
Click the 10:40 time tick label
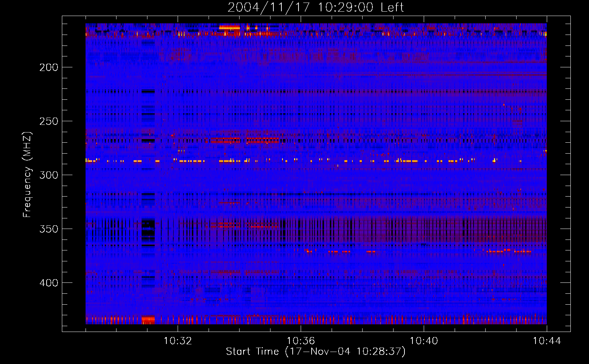click(424, 341)
